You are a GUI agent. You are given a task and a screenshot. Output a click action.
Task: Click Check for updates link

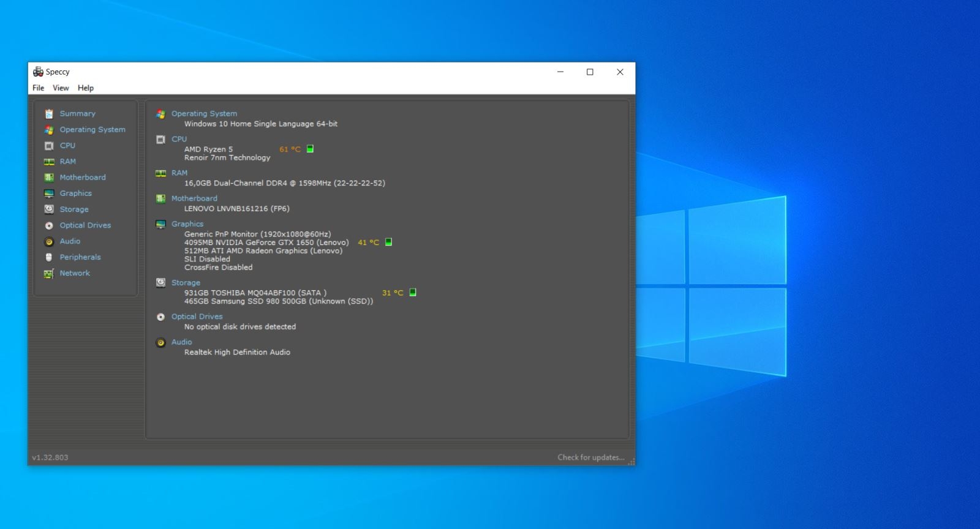point(591,457)
